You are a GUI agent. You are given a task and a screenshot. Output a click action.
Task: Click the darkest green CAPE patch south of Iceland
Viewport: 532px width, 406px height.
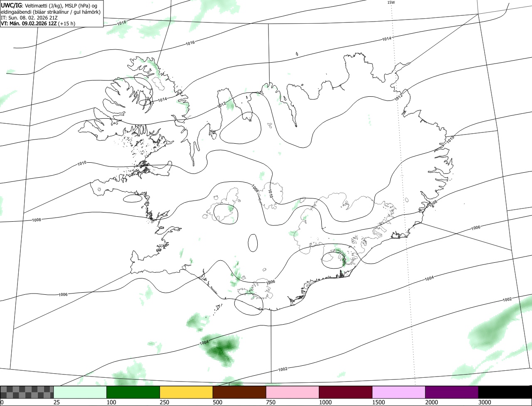tap(222, 350)
